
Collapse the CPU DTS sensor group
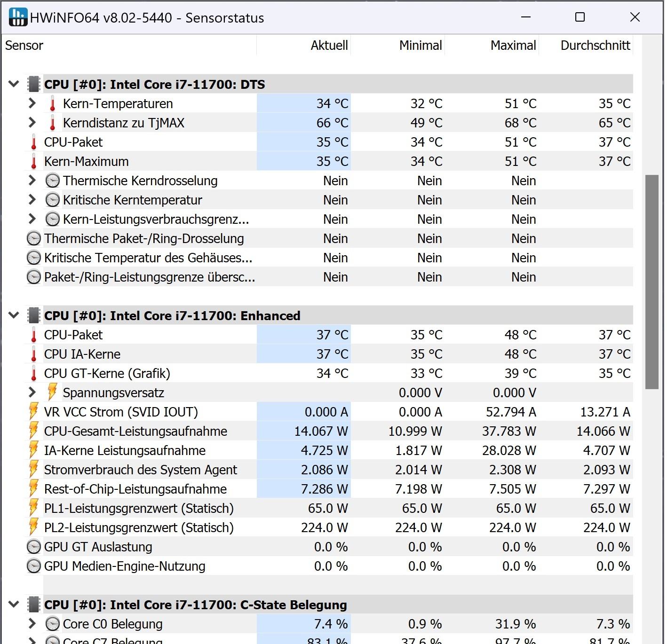(14, 84)
